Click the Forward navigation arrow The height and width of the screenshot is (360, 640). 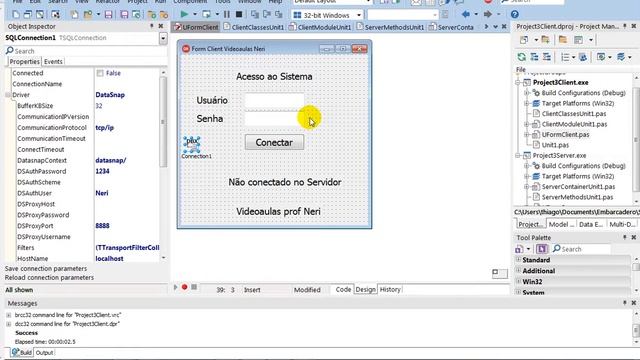[487, 15]
